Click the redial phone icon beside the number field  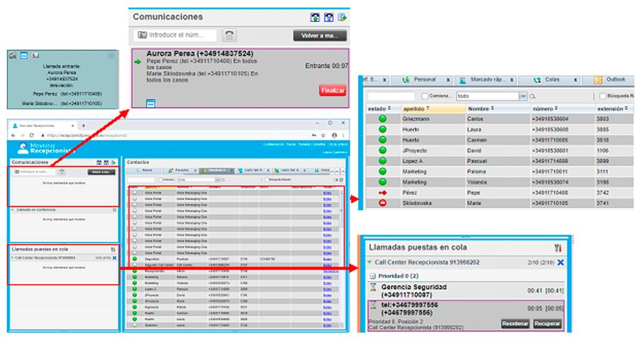(x=228, y=35)
